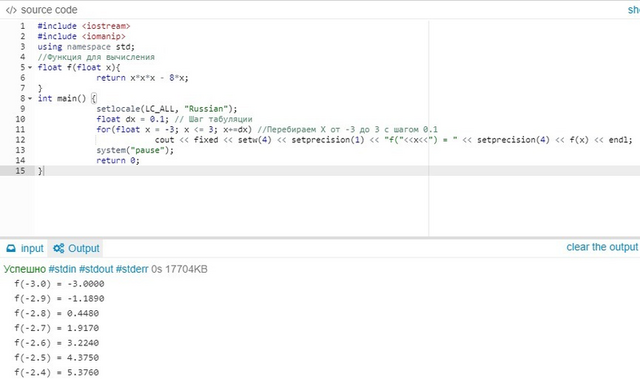
Task: Select line number 12 in the gutter
Action: [20, 140]
